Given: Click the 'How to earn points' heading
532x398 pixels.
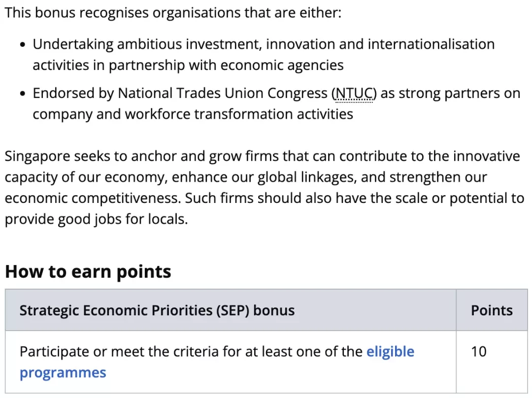Looking at the screenshot, I should pos(88,271).
